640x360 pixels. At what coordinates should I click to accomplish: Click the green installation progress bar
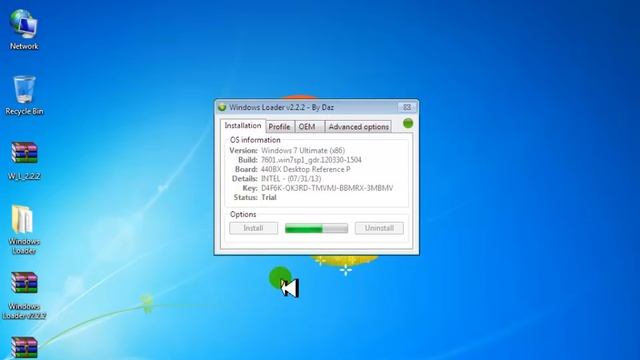click(x=316, y=229)
